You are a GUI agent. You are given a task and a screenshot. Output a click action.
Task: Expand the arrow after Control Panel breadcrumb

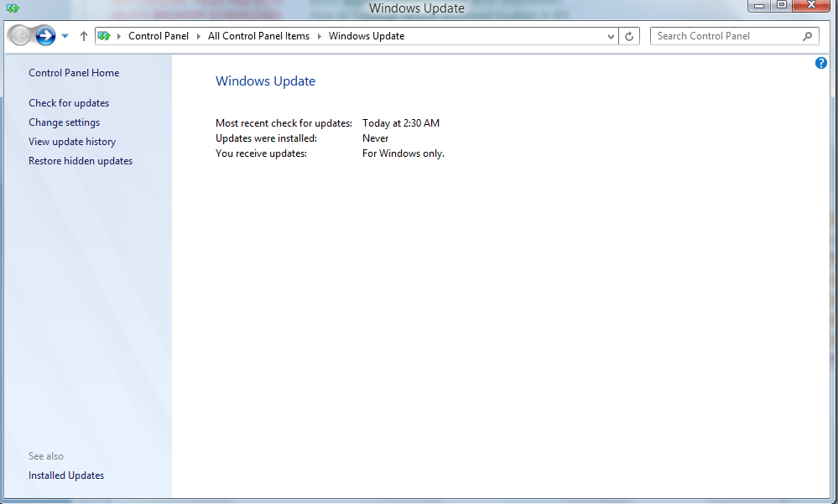click(x=198, y=36)
